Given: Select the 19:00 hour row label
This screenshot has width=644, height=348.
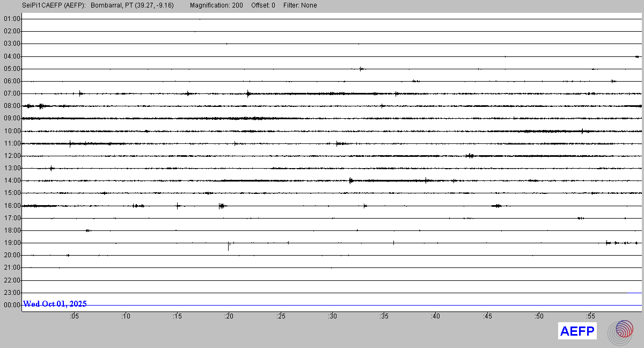Looking at the screenshot, I should 11,243.
